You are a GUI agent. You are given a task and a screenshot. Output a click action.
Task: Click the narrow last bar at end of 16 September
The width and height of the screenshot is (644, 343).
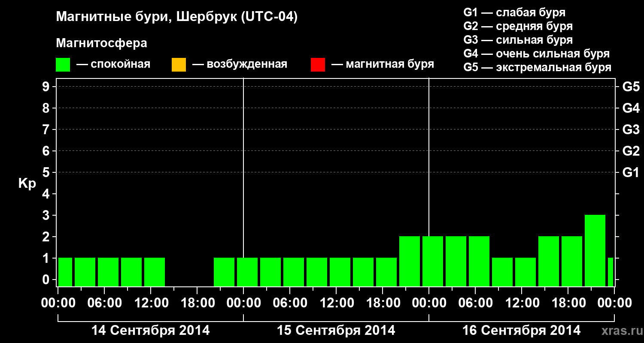(x=611, y=272)
